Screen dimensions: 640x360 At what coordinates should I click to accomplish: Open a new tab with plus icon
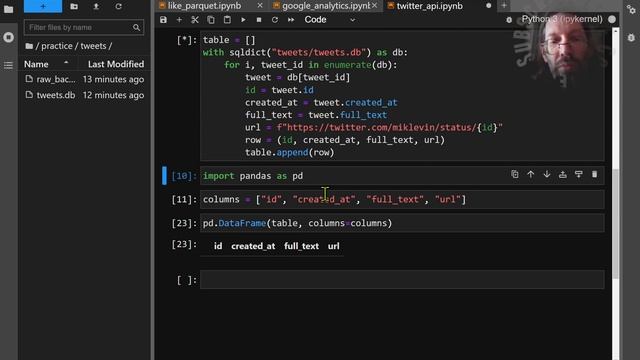tap(504, 6)
